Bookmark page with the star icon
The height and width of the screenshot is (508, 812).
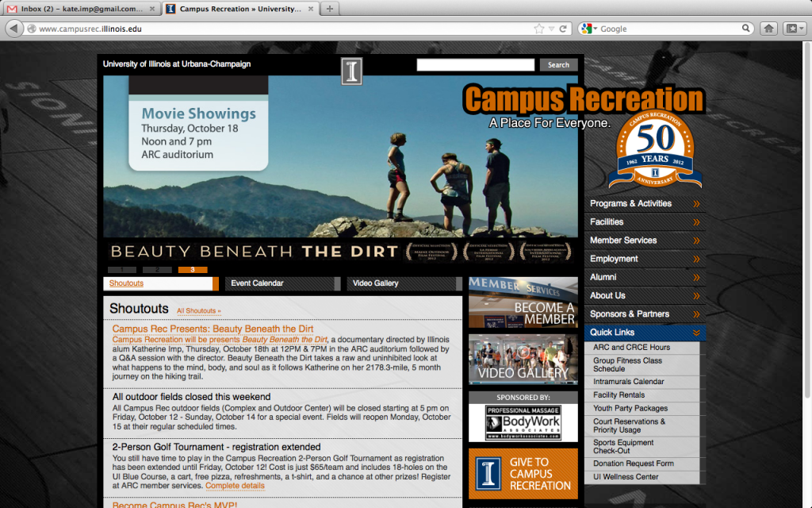click(539, 29)
